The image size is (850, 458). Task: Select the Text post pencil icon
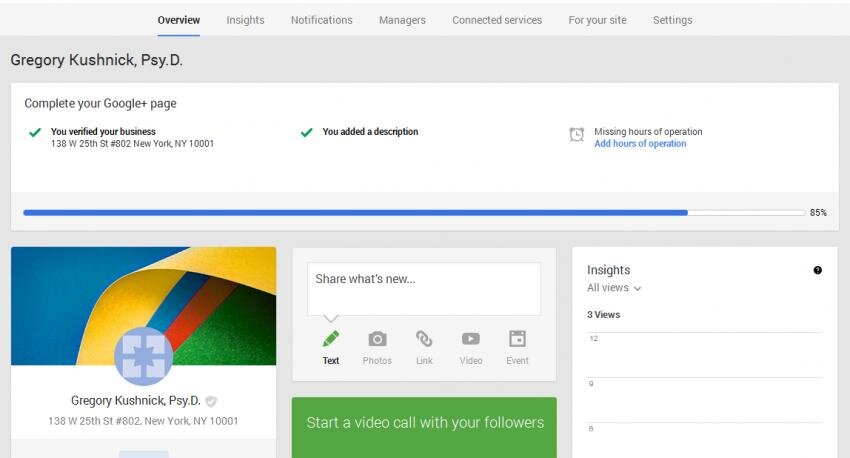(331, 339)
